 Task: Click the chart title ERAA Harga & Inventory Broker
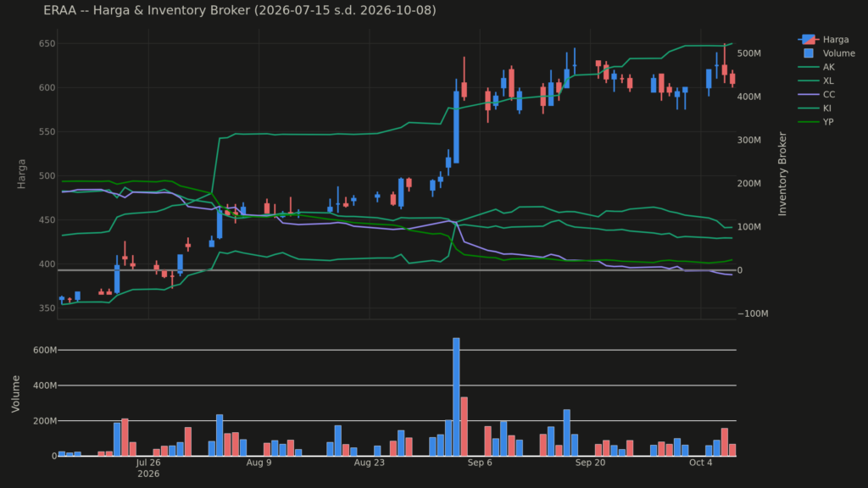coord(240,10)
